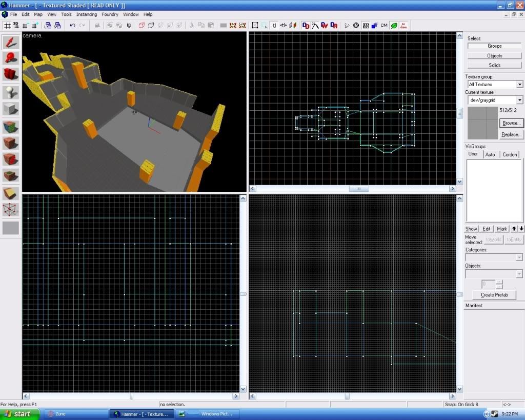Select the red arrow Selection tool
Screen dimensions: 525x420
[x=11, y=43]
